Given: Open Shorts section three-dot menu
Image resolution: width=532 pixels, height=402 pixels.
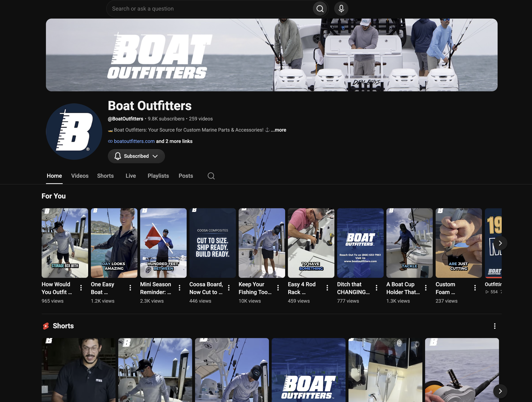Looking at the screenshot, I should click(495, 326).
